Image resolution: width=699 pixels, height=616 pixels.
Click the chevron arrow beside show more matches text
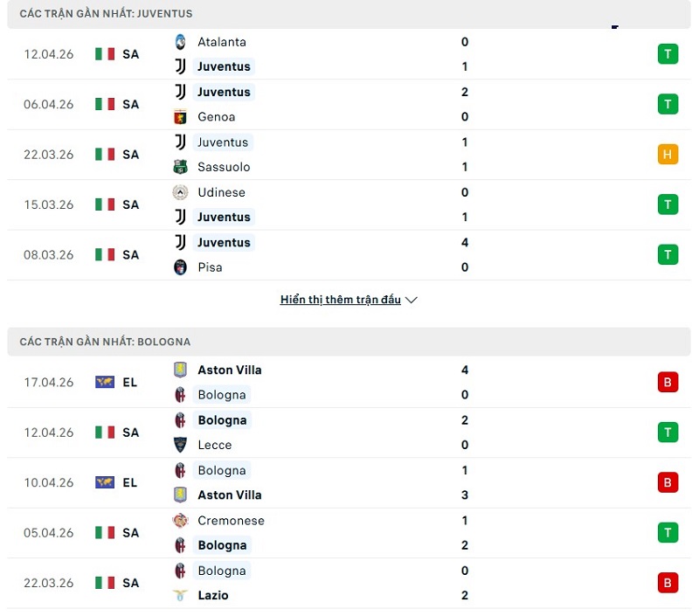pos(411,300)
